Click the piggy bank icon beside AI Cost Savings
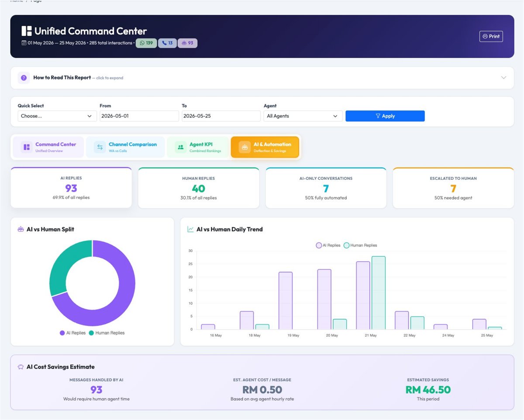Viewport: 524px width, 420px height. (x=21, y=367)
